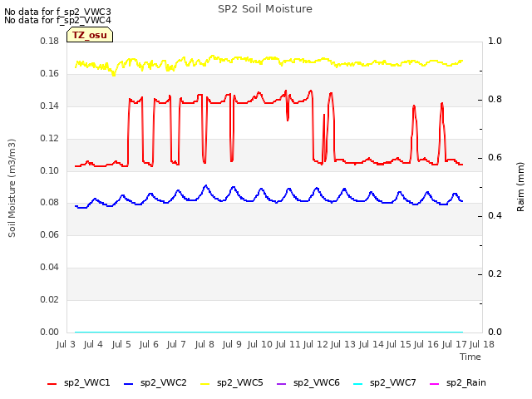Click the Jul 10 tick label
This screenshot has height=399, width=532.
click(x=259, y=344)
